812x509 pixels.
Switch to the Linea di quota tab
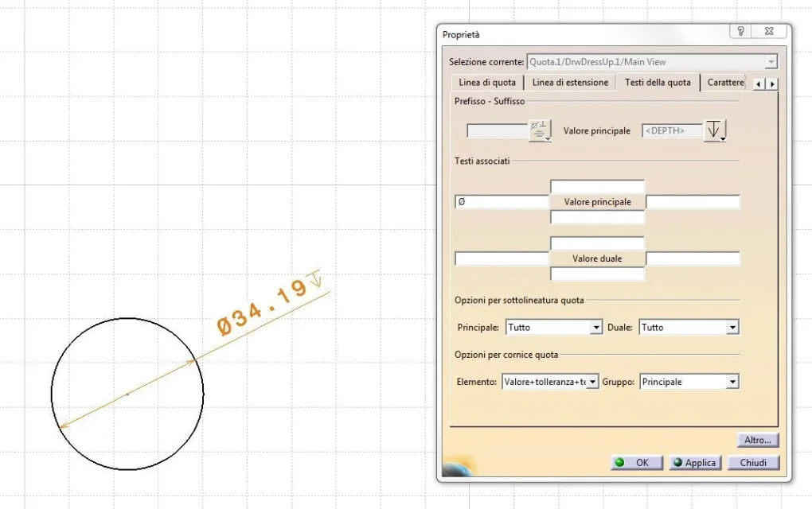click(487, 83)
